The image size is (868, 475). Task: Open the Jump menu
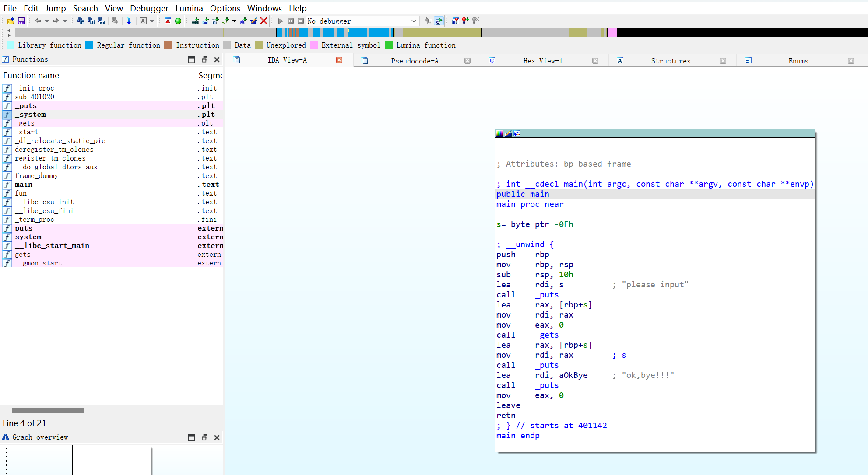coord(56,8)
